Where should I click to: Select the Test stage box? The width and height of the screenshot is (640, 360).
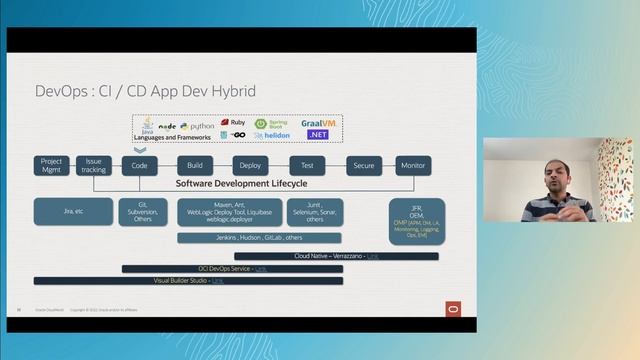click(307, 166)
